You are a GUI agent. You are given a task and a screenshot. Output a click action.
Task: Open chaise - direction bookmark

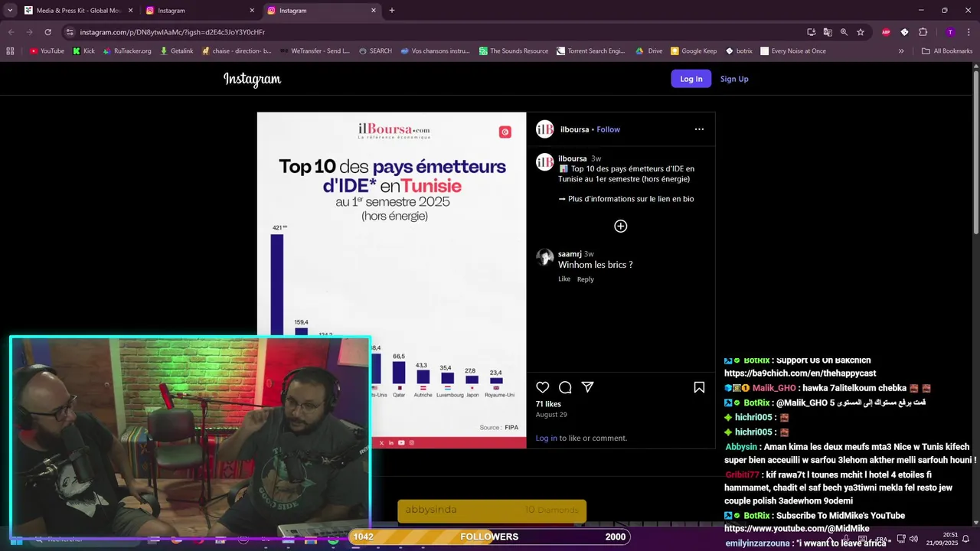click(237, 51)
